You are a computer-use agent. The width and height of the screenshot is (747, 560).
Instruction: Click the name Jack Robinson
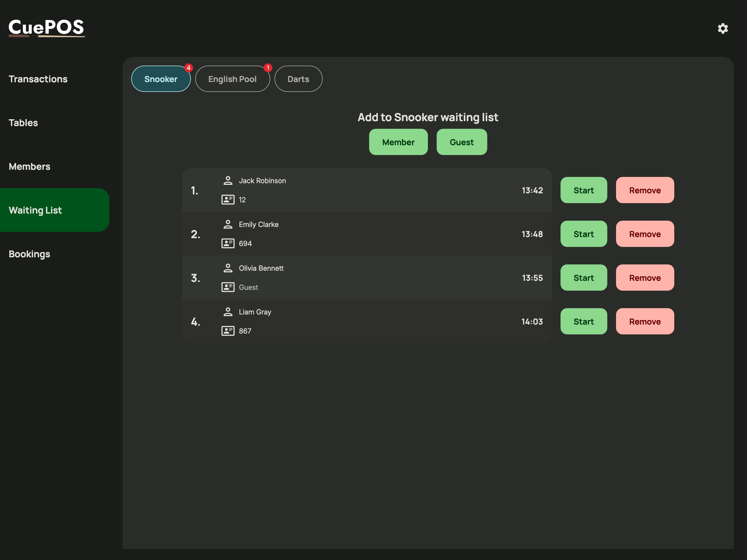pyautogui.click(x=262, y=181)
